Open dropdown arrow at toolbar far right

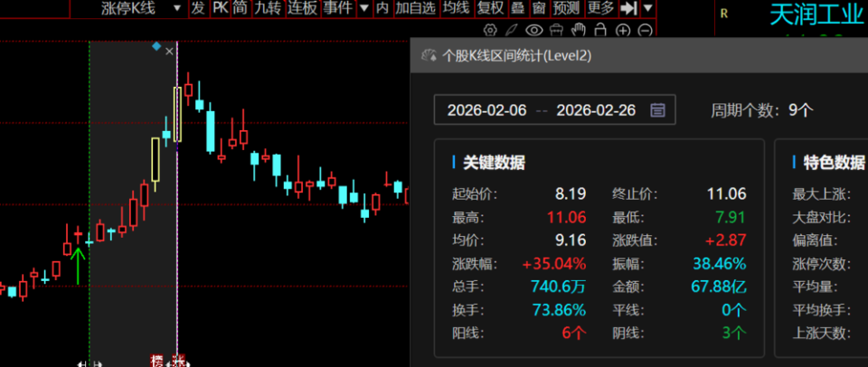647,8
